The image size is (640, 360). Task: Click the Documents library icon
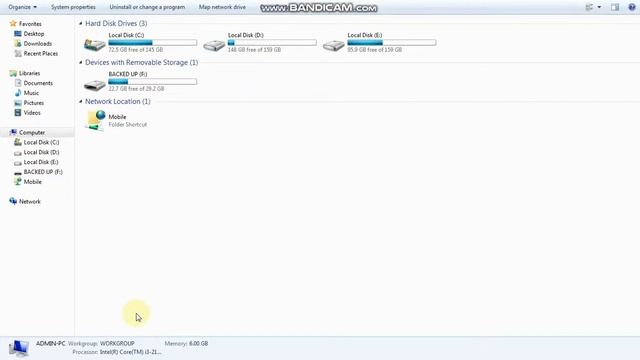click(18, 83)
